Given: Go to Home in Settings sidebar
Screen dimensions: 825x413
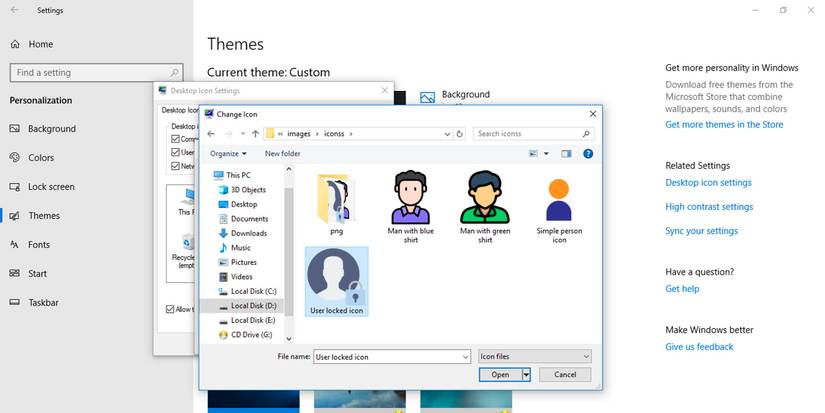Looking at the screenshot, I should point(33,44).
